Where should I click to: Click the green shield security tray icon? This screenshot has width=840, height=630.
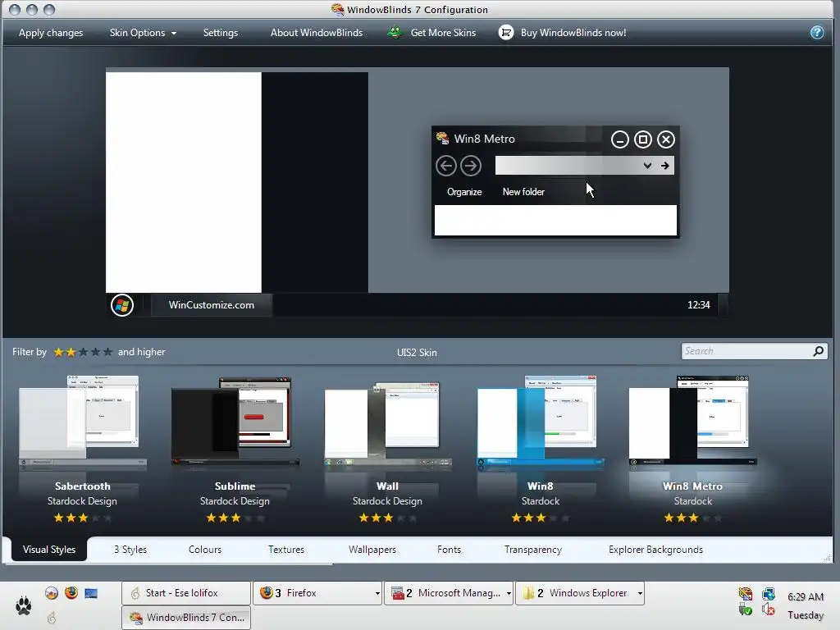tap(745, 609)
